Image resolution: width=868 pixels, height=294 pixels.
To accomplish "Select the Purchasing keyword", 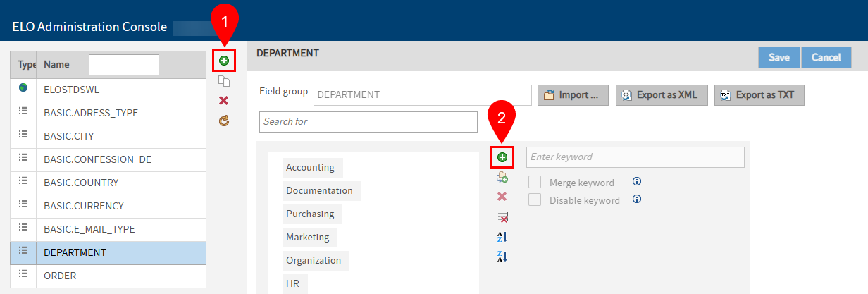I will pyautogui.click(x=313, y=214).
